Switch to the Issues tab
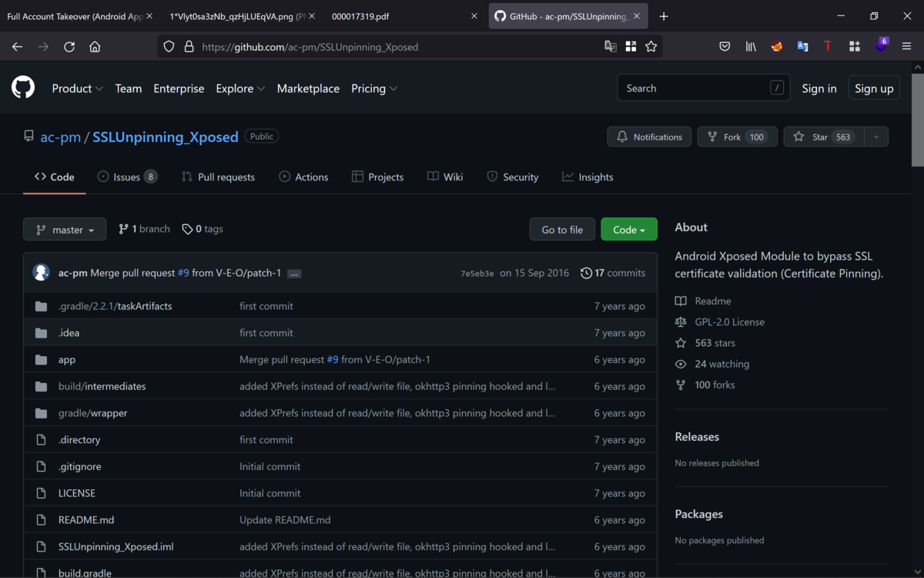Viewport: 924px width, 578px height. (127, 177)
